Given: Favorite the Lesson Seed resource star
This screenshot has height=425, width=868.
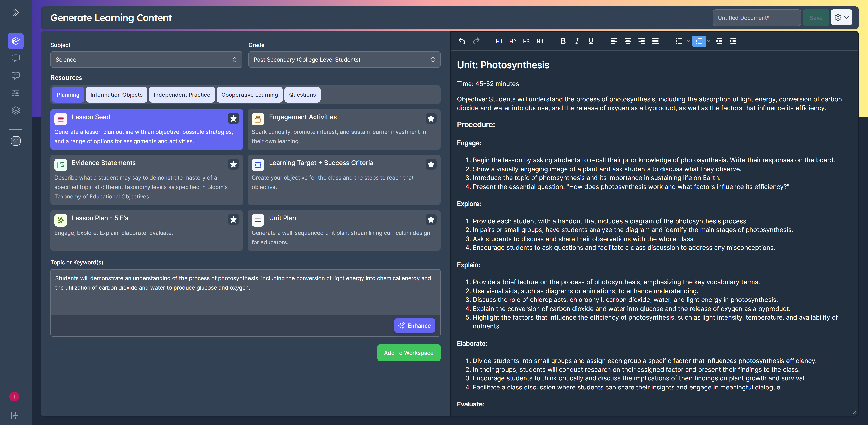Looking at the screenshot, I should click(x=233, y=118).
